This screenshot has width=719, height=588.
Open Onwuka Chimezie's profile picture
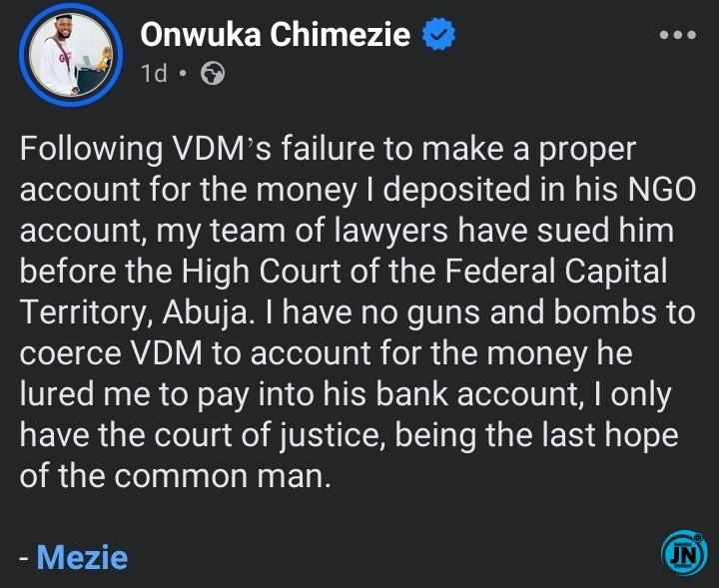tap(68, 55)
